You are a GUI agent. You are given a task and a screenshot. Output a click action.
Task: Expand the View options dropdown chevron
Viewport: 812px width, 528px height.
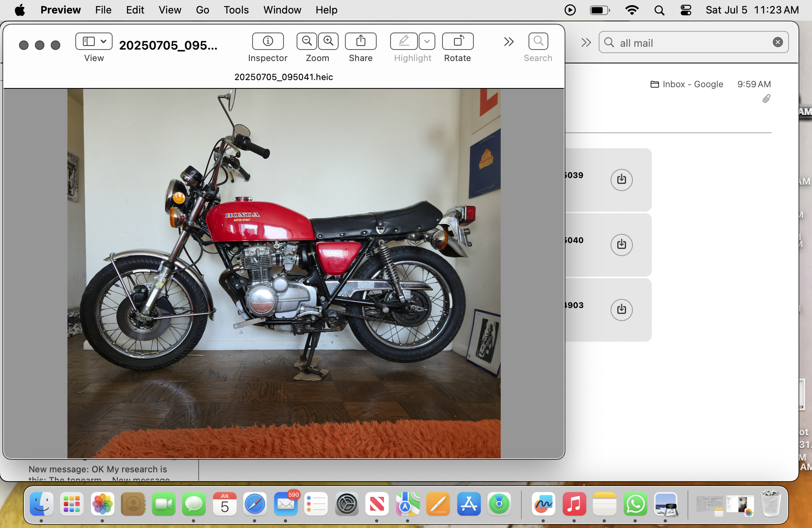(103, 41)
